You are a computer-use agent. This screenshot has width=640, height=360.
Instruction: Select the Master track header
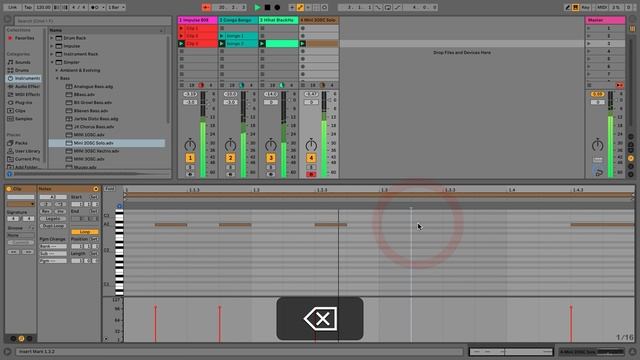[605, 20]
